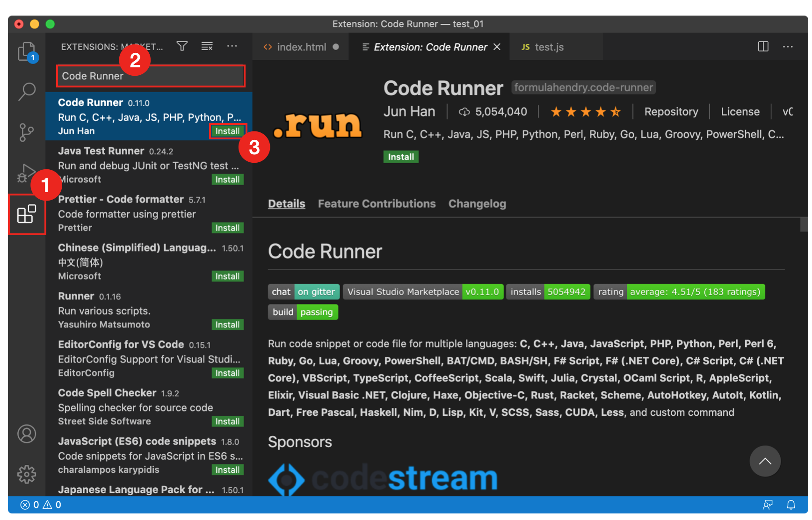Click the five-star rating of Code Runner
This screenshot has height=520, width=812.
click(x=586, y=112)
